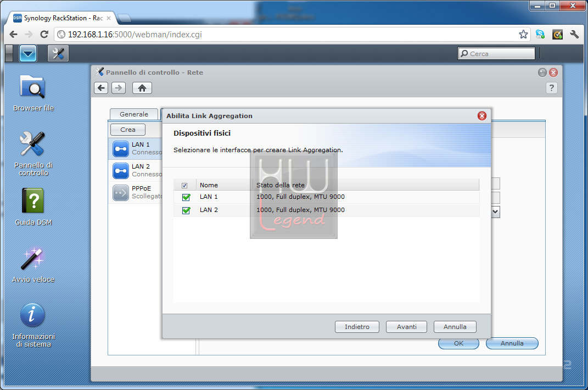This screenshot has height=390, width=588.
Task: Select the PPPoE interface icon in sidebar
Action: 121,193
